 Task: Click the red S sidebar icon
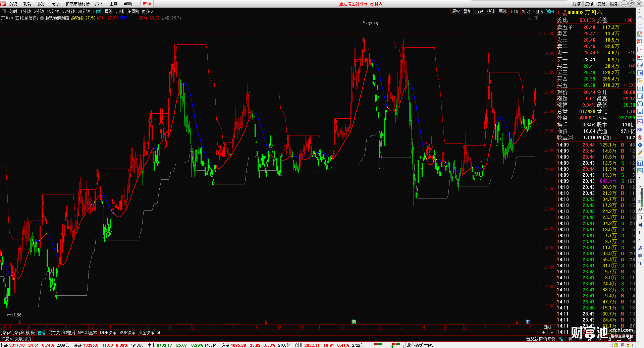(x=640, y=137)
